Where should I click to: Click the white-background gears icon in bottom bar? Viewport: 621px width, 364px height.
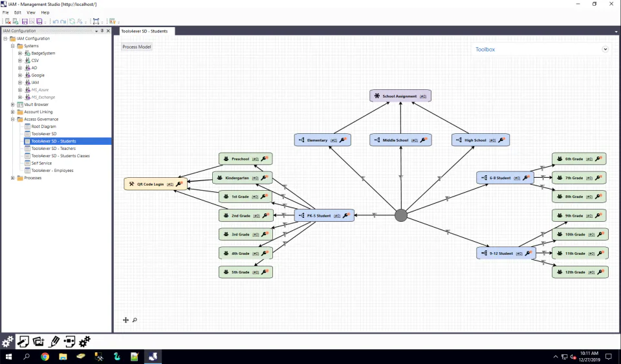click(x=85, y=341)
